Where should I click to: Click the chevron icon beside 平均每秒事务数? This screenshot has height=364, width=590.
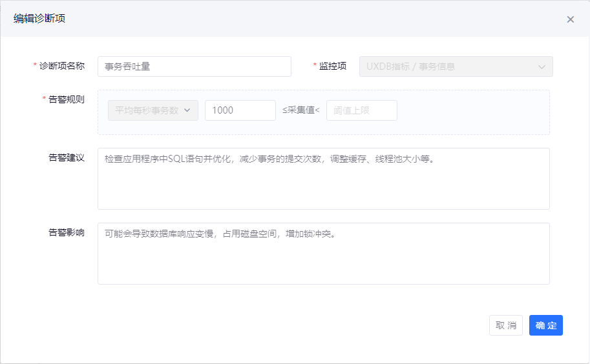click(x=187, y=110)
